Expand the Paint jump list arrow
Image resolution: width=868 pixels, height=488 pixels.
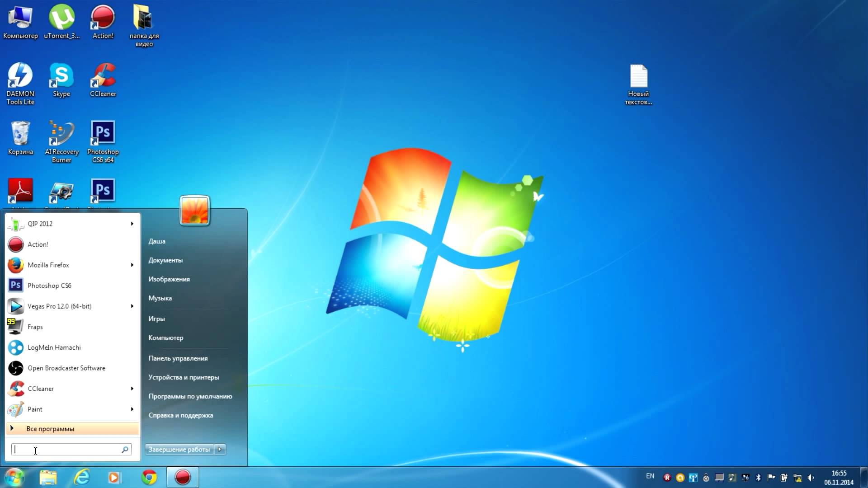click(132, 409)
